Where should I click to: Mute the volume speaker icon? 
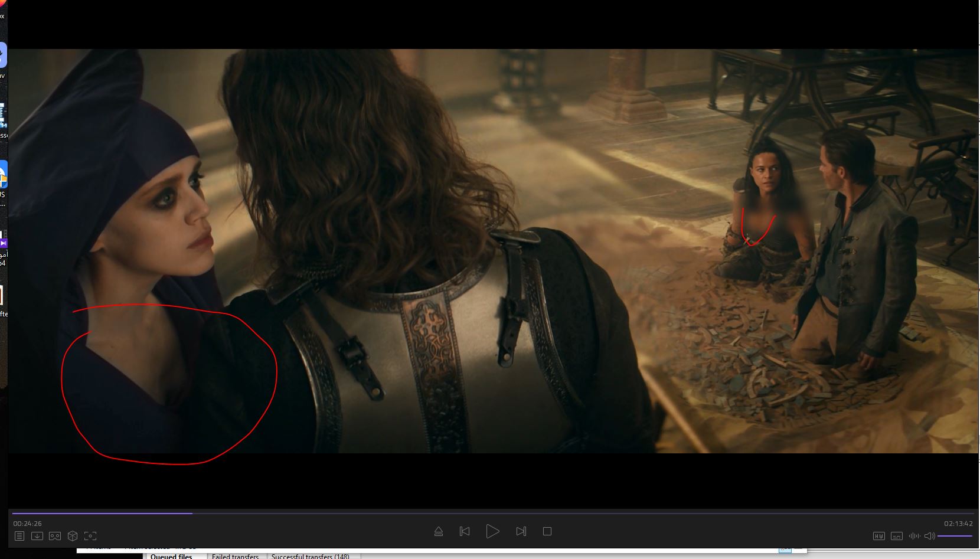929,536
